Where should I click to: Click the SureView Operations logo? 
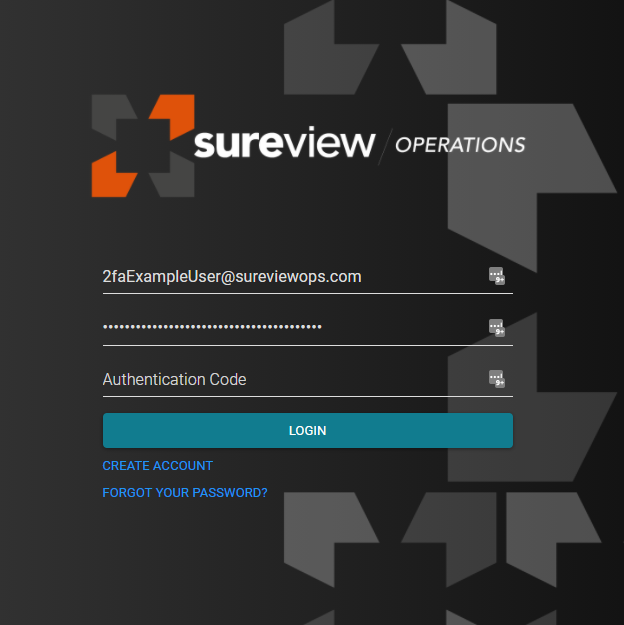click(x=309, y=145)
